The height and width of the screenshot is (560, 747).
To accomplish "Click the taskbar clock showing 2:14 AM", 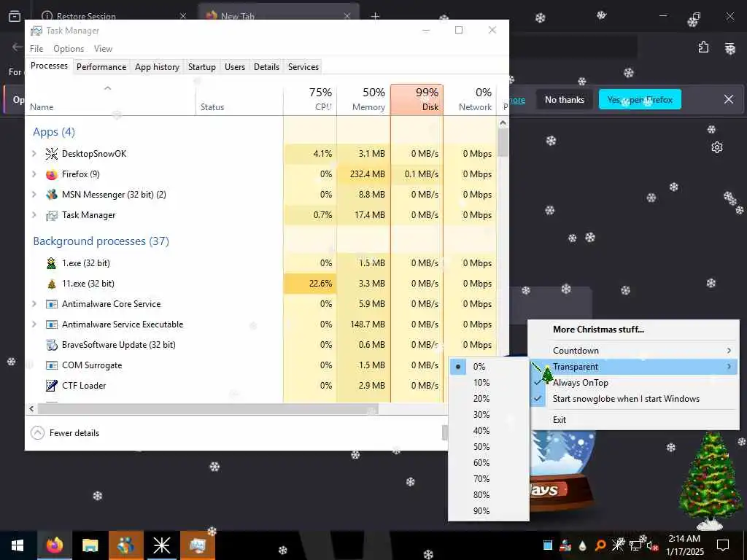I will click(684, 545).
